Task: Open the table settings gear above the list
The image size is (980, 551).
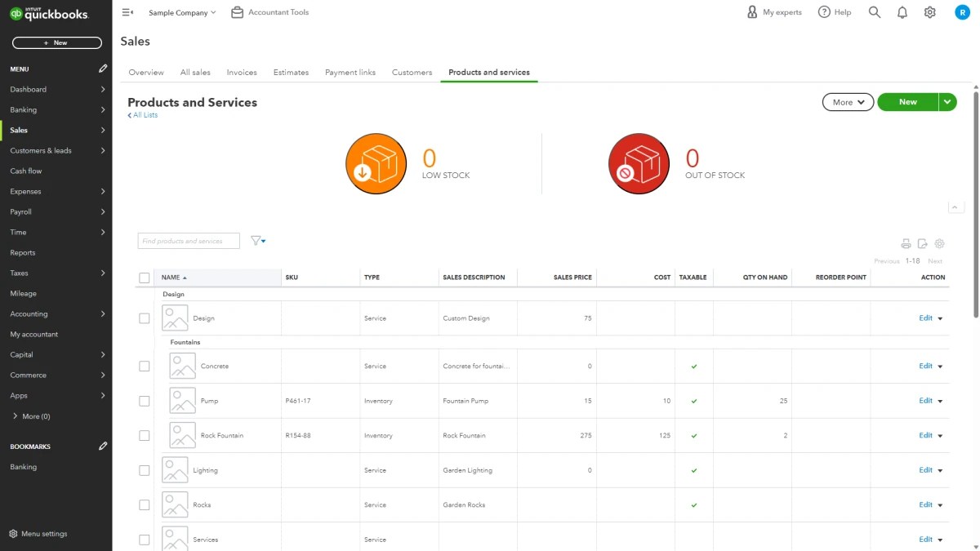Action: point(939,243)
